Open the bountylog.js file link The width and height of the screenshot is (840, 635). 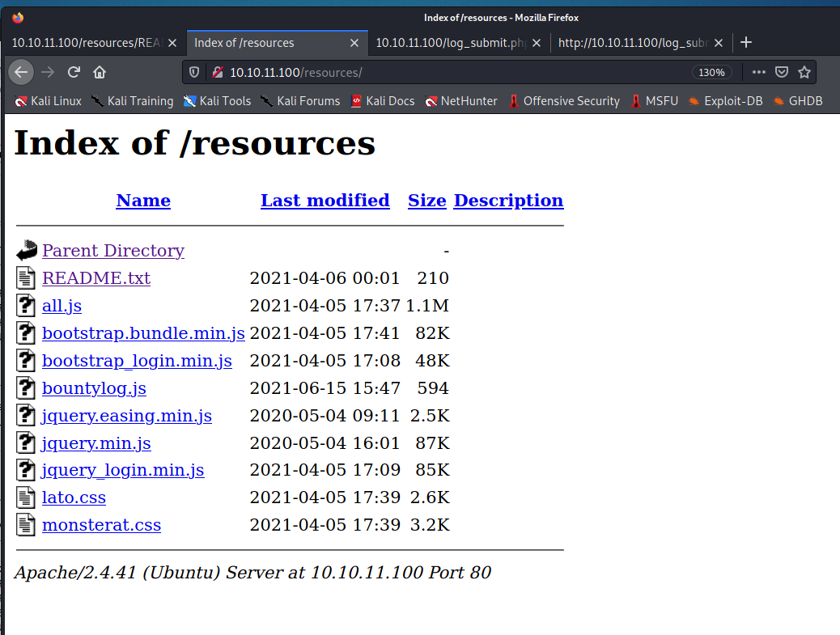(x=94, y=388)
